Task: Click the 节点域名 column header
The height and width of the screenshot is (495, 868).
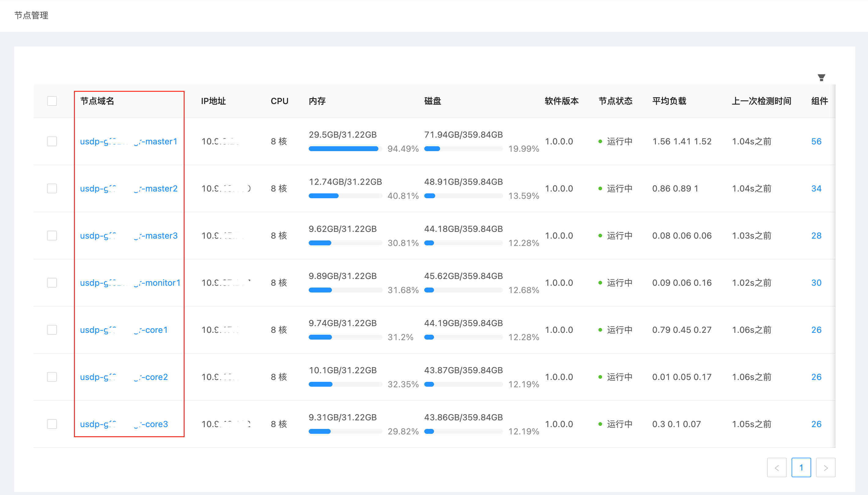Action: click(97, 101)
